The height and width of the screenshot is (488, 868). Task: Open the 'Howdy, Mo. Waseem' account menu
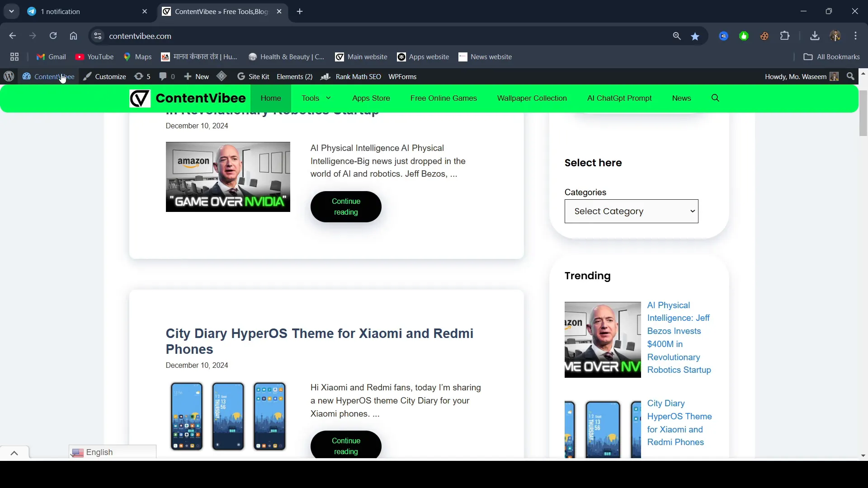tap(802, 77)
